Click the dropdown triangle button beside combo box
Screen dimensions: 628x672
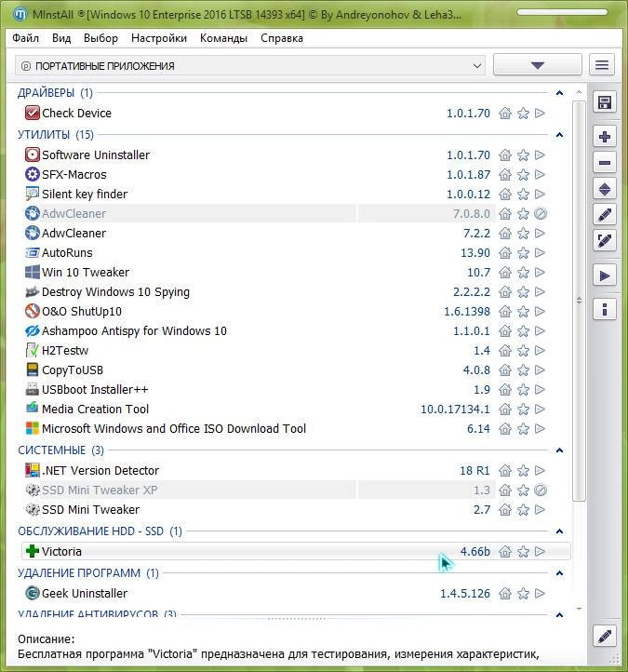pyautogui.click(x=537, y=65)
